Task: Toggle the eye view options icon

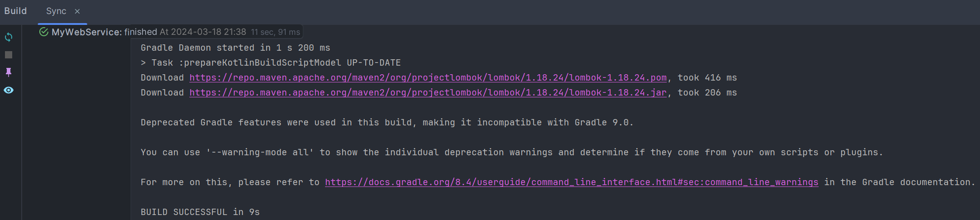Action: point(9,90)
